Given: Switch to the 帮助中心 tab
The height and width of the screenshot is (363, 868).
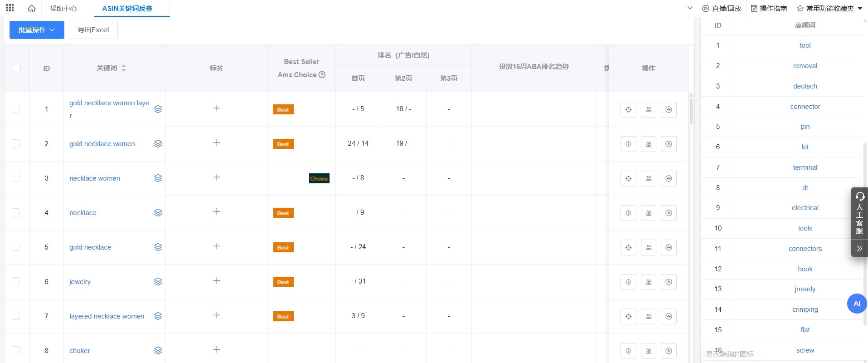Looking at the screenshot, I should coord(63,9).
